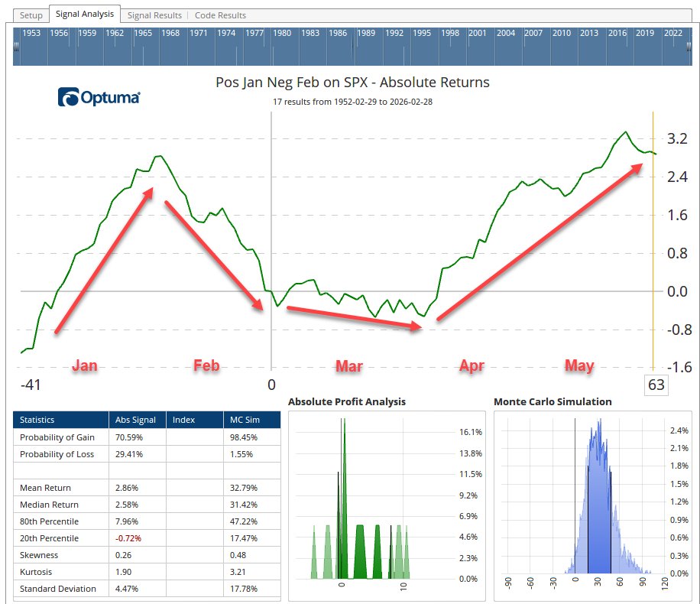Select the Signal Analysis tab
700x604 pixels.
[85, 15]
